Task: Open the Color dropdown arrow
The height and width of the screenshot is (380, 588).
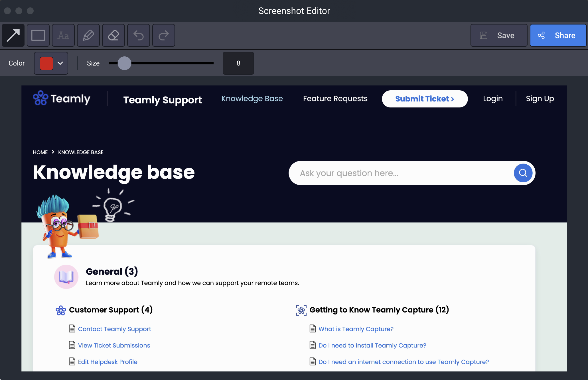Action: coord(60,63)
